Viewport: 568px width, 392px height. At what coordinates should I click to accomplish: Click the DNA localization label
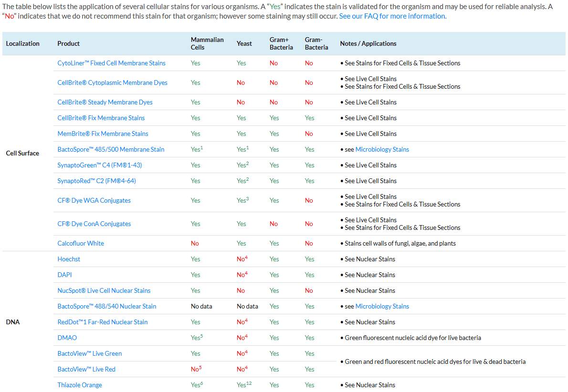(13, 322)
